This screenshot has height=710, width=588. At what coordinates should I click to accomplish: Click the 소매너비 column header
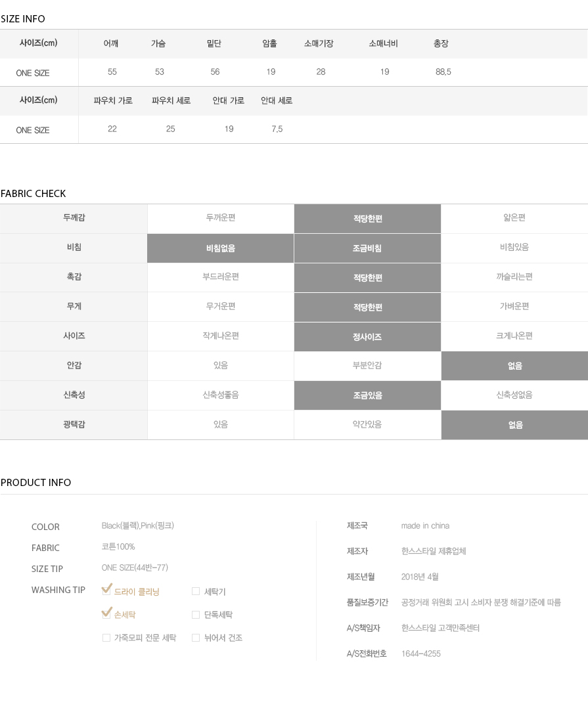pyautogui.click(x=383, y=43)
